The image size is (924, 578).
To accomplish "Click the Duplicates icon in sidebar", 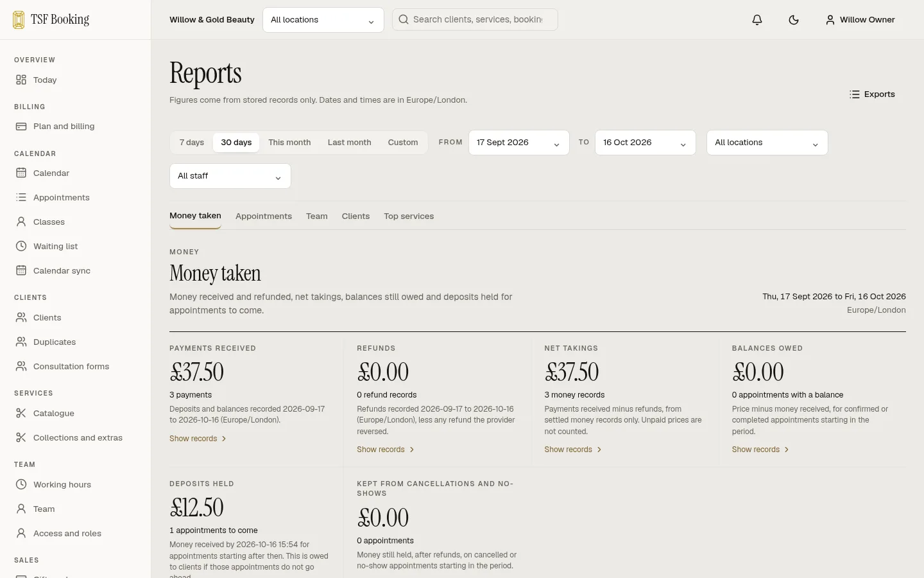I will (x=21, y=342).
